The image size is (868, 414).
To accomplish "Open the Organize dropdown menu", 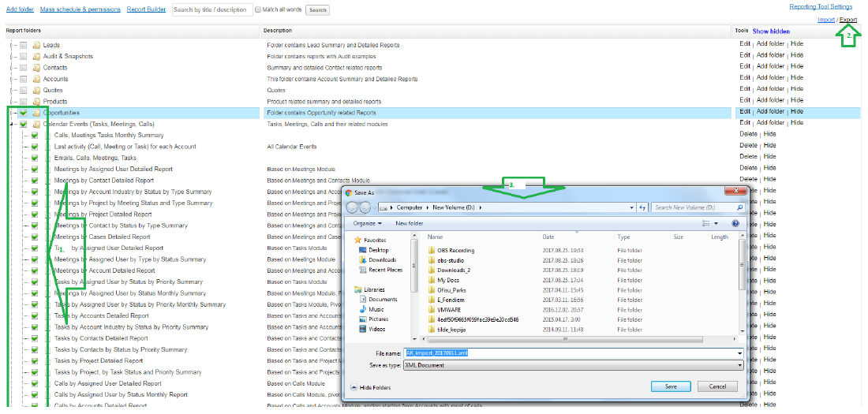I will point(368,223).
